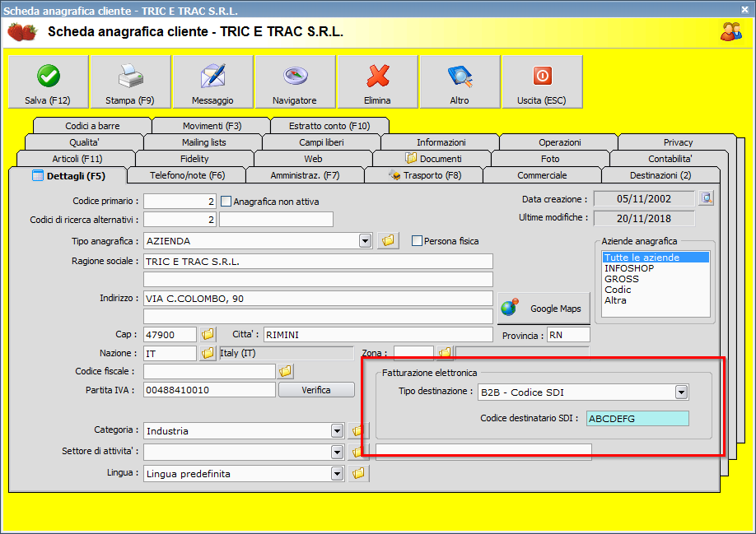Image resolution: width=756 pixels, height=534 pixels.
Task: Open the Campi liberi tab
Action: pos(322,142)
